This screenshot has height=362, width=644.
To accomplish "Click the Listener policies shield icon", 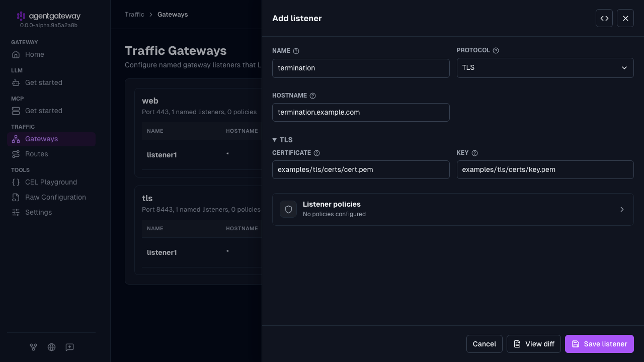I will pyautogui.click(x=288, y=209).
